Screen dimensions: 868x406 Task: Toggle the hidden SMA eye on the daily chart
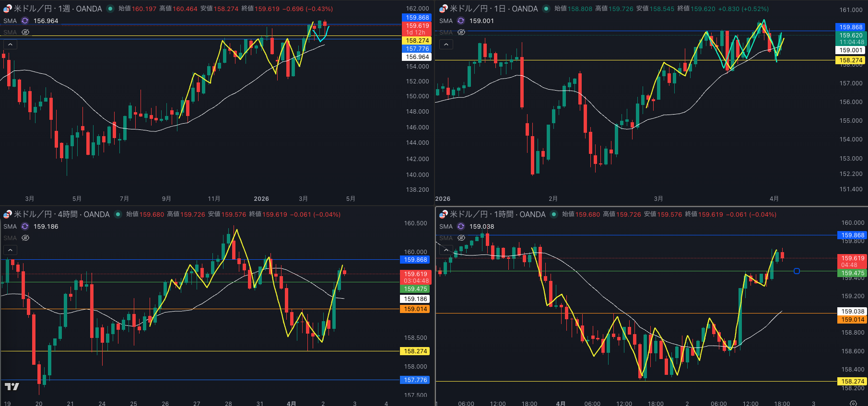click(461, 32)
